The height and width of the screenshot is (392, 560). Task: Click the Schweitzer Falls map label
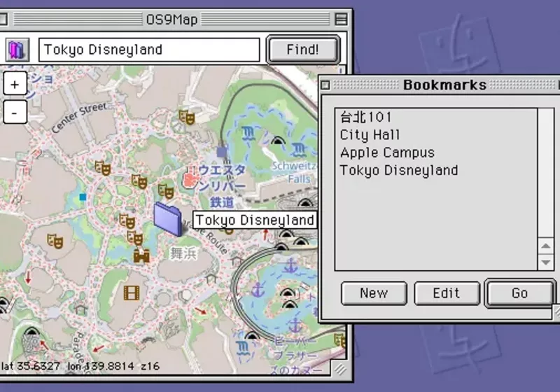[x=295, y=172]
